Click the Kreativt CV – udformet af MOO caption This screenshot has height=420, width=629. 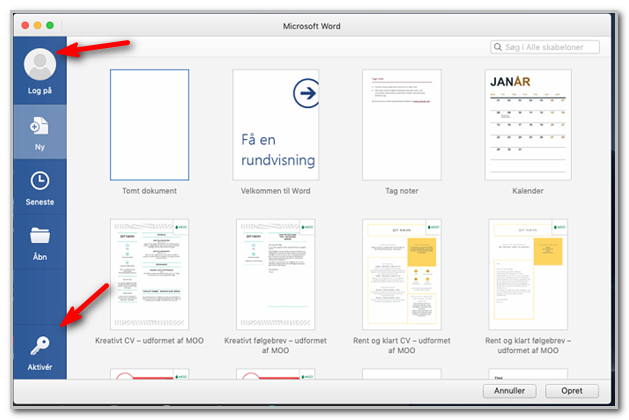pyautogui.click(x=150, y=341)
